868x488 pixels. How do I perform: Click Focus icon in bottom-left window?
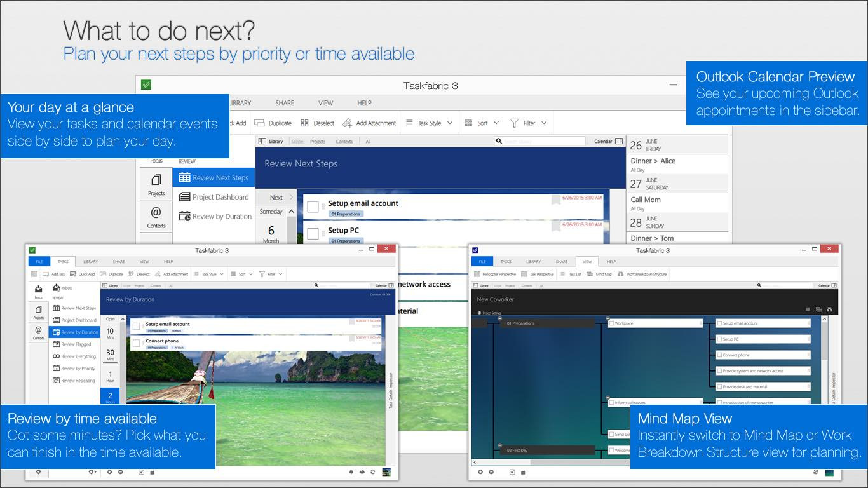pyautogui.click(x=39, y=290)
